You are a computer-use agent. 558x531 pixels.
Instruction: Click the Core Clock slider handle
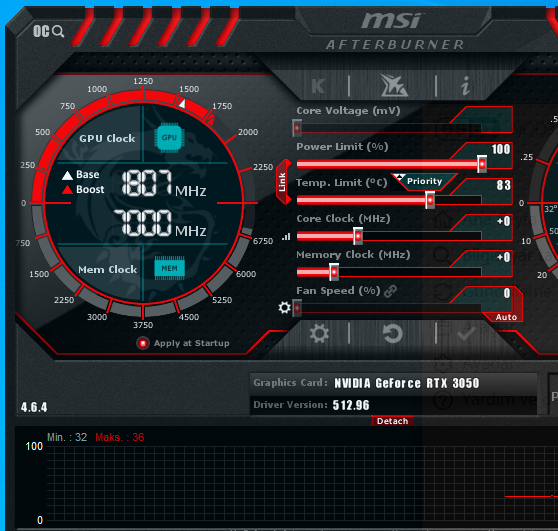click(358, 236)
